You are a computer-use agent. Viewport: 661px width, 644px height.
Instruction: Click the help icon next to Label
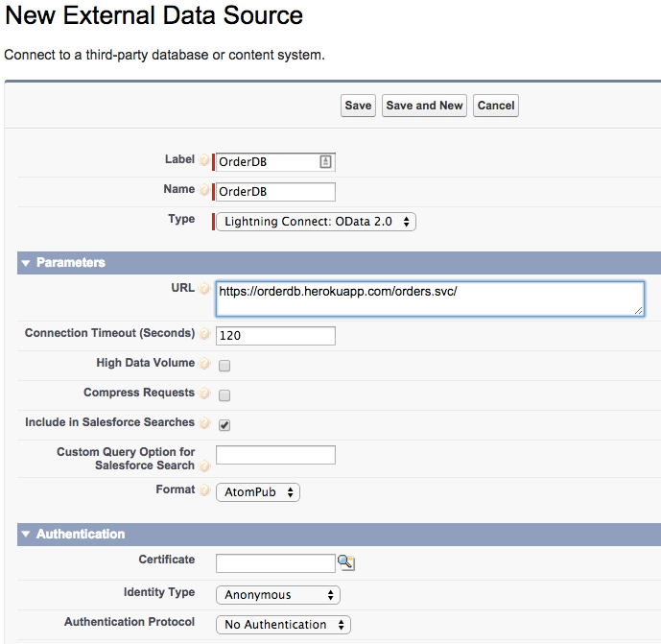[x=203, y=160]
